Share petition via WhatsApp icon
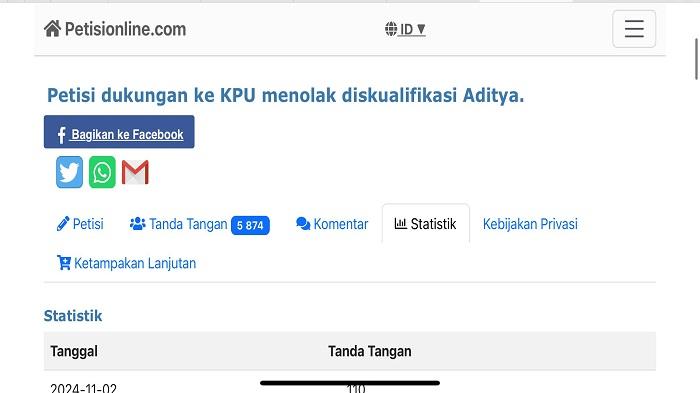The image size is (700, 393). (102, 172)
